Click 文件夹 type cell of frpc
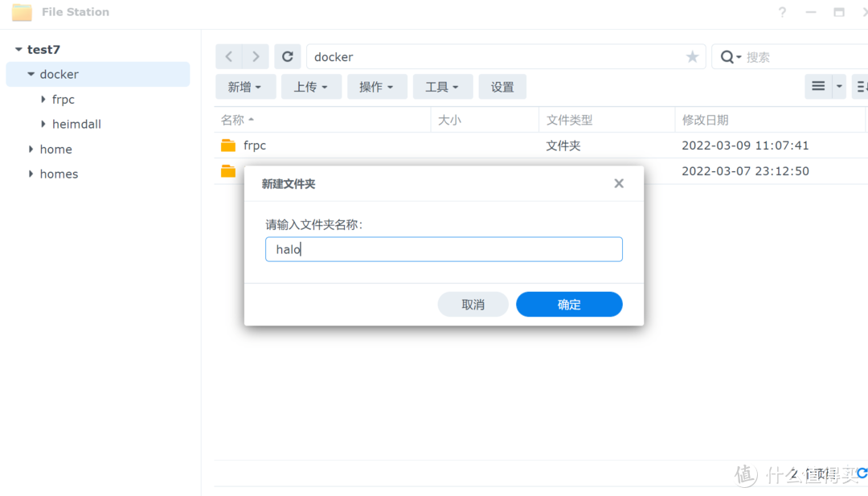Screen dimensions: 868x496 563,146
